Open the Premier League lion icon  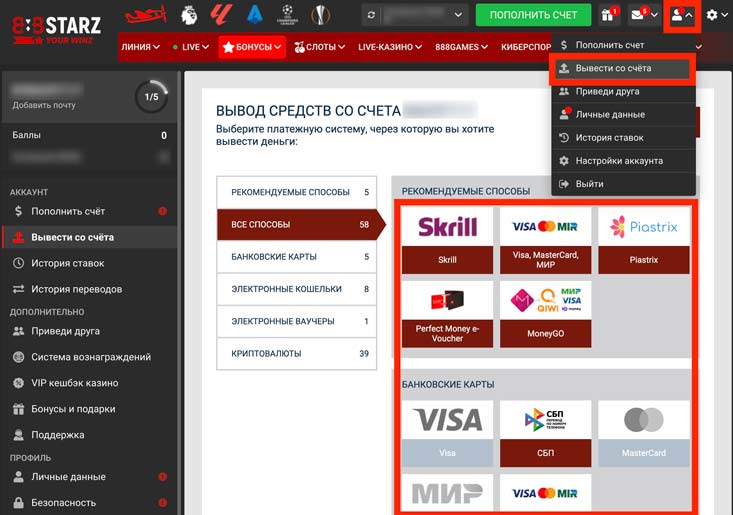click(188, 15)
